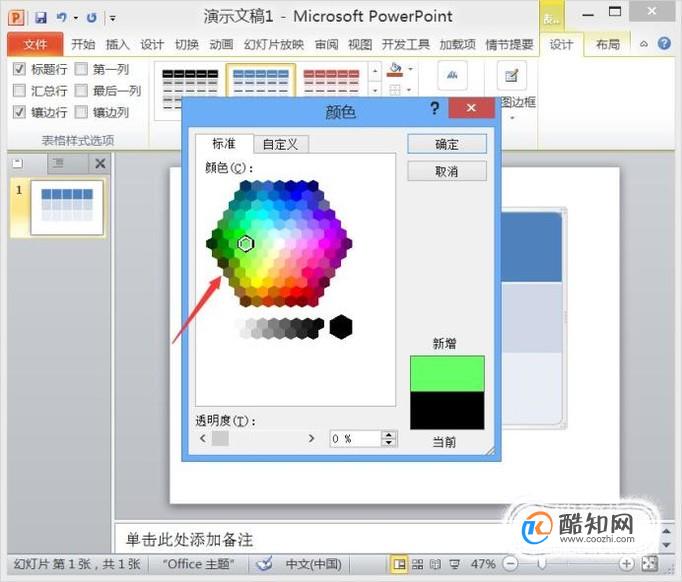
Task: Open the Quick Access Toolbar customize dropdown
Action: pyautogui.click(x=113, y=18)
